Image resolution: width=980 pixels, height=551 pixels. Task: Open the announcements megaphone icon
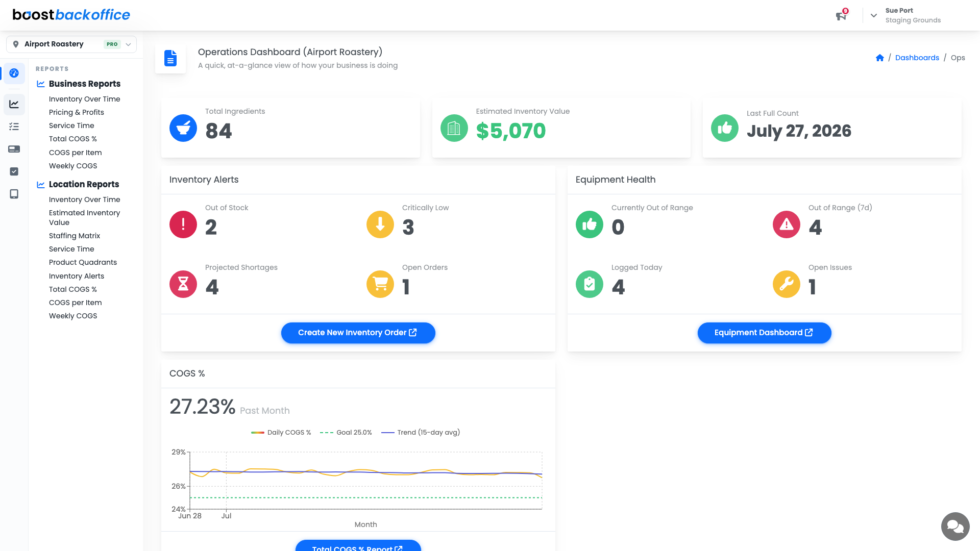point(841,16)
